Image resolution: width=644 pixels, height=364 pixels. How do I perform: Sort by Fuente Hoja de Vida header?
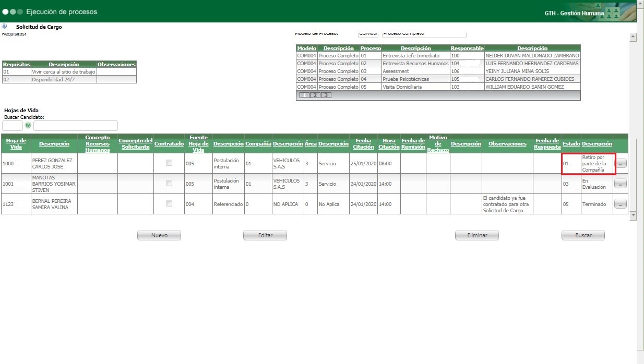(x=198, y=143)
